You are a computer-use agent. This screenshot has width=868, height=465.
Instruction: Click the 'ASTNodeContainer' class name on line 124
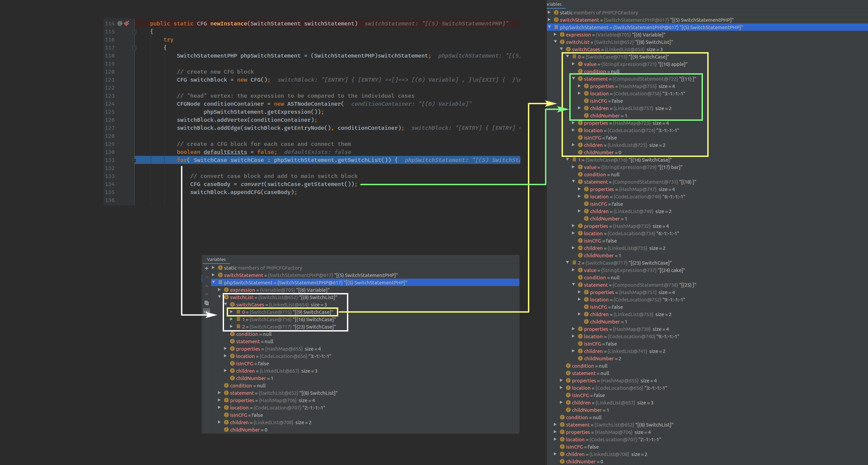pos(314,104)
